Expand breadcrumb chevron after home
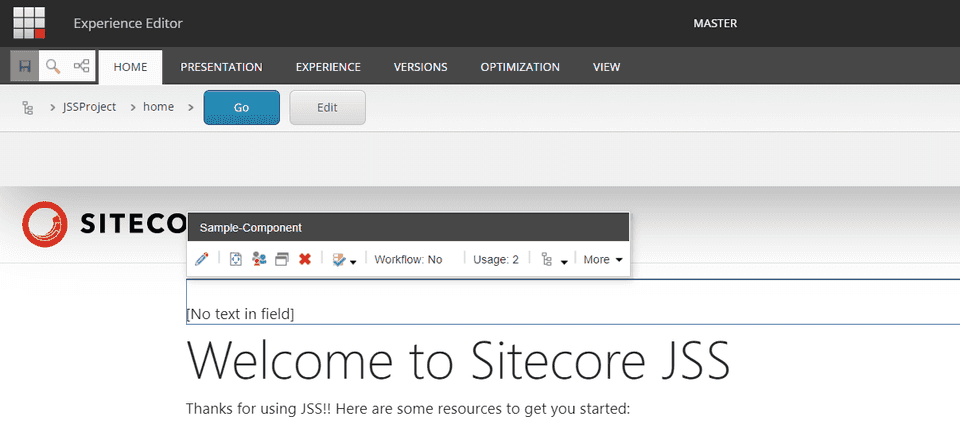The image size is (960, 429). coord(191,108)
